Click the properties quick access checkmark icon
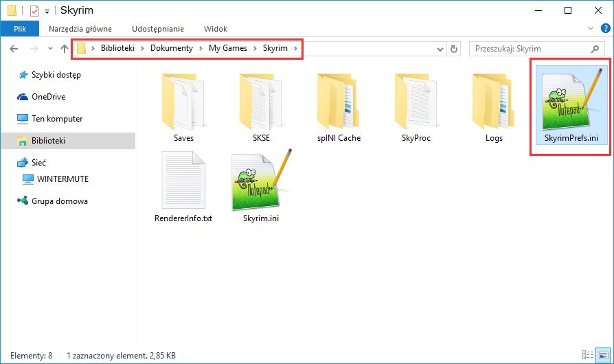The height and width of the screenshot is (364, 614). (34, 10)
